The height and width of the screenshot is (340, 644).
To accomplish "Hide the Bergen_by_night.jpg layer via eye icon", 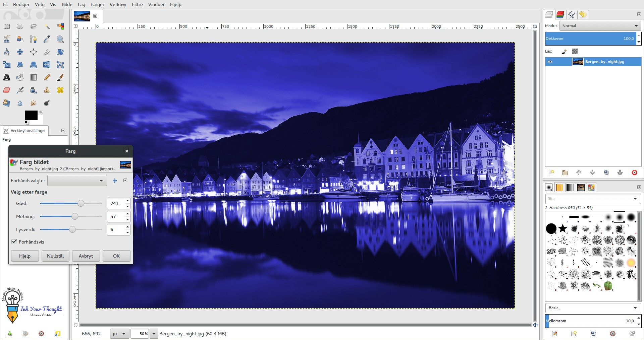I will pos(550,62).
